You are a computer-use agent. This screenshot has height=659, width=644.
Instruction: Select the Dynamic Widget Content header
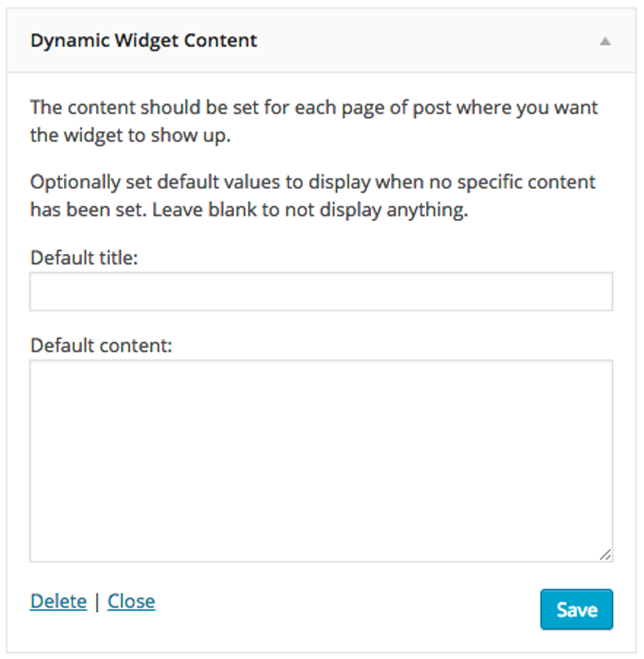(x=143, y=40)
